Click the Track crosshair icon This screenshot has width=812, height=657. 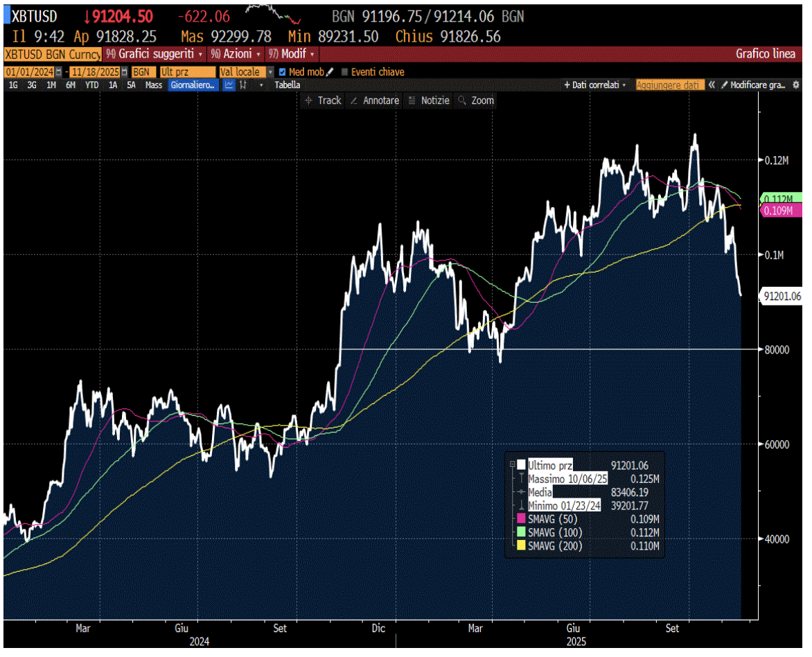click(308, 100)
